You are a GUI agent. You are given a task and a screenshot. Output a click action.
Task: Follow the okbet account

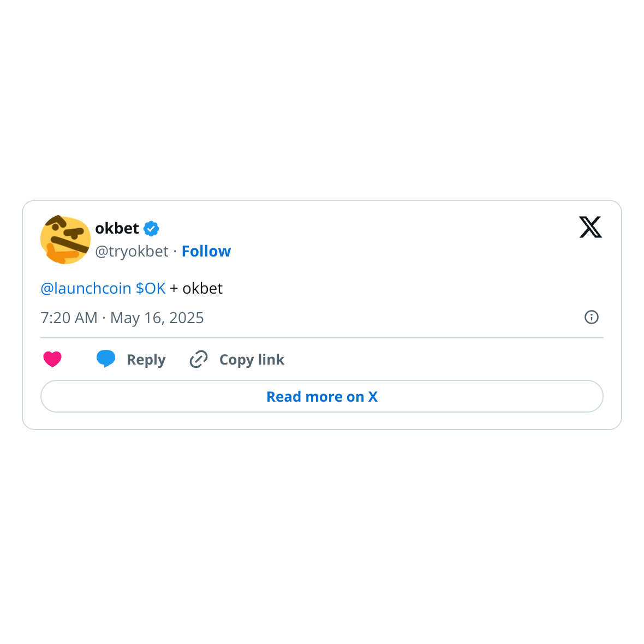click(x=206, y=251)
